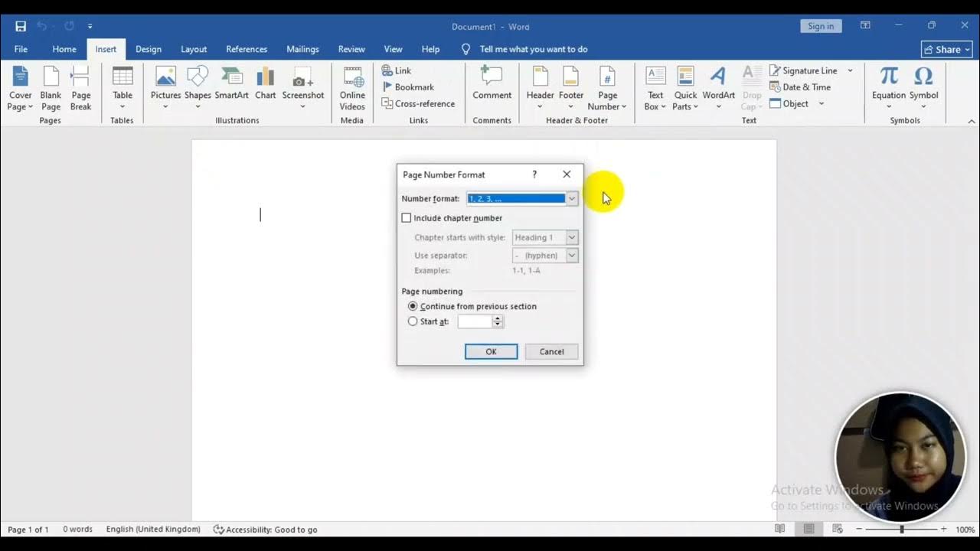This screenshot has width=980, height=551.
Task: Expand Chapter starts with style dropdown
Action: click(571, 237)
